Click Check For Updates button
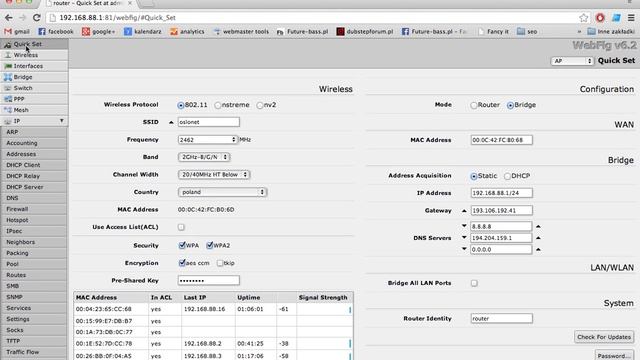The width and height of the screenshot is (640, 360). (604, 337)
